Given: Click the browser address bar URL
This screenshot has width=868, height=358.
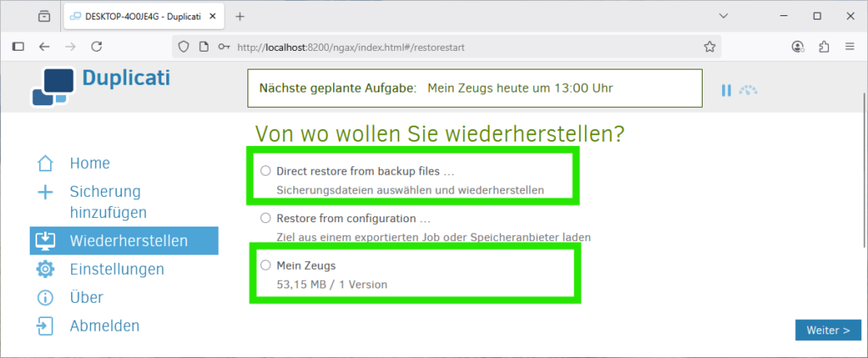Looking at the screenshot, I should click(x=351, y=48).
